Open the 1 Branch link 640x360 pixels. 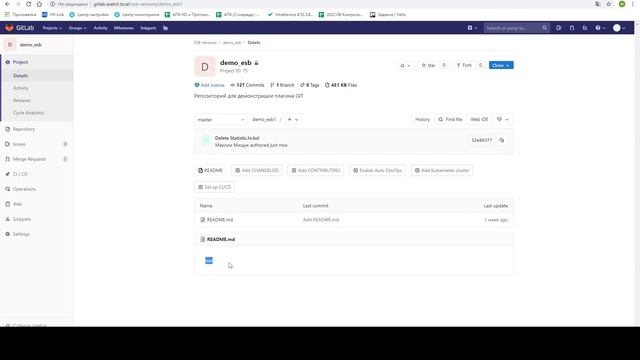(282, 85)
